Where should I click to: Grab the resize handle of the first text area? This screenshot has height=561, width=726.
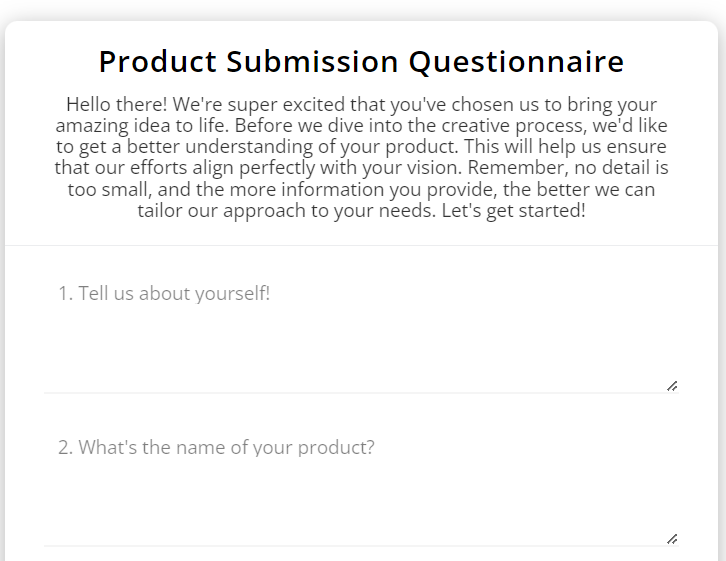pos(672,386)
